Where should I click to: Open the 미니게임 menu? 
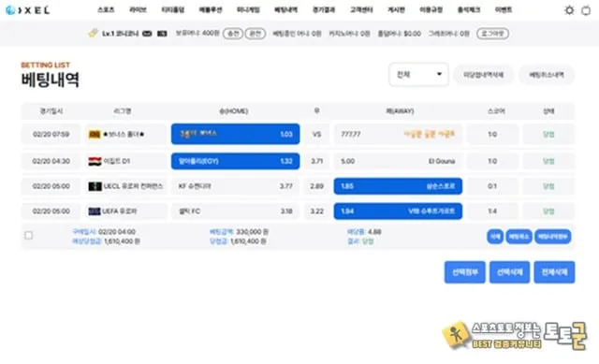pyautogui.click(x=248, y=10)
